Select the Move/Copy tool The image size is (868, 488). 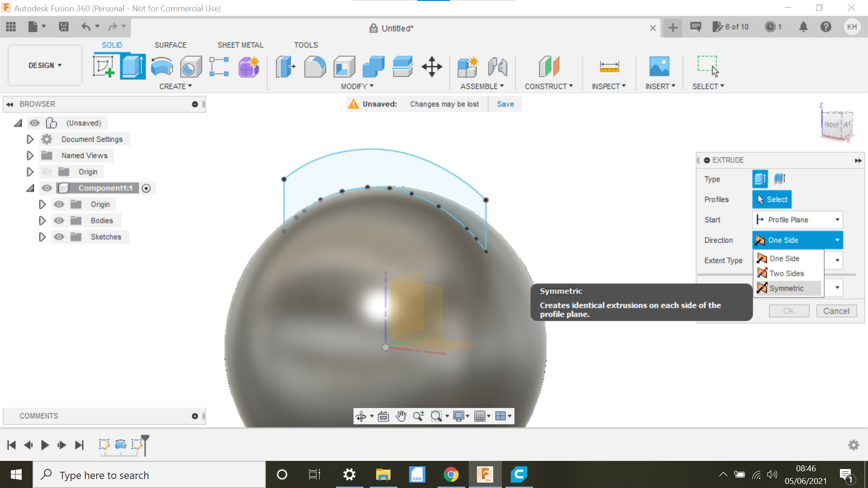pyautogui.click(x=432, y=66)
